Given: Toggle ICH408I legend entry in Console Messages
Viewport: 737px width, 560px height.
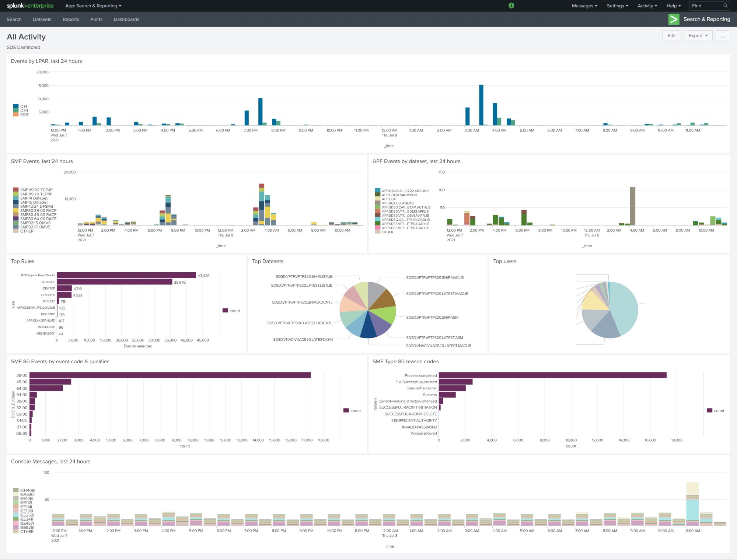Looking at the screenshot, I should pyautogui.click(x=27, y=490).
